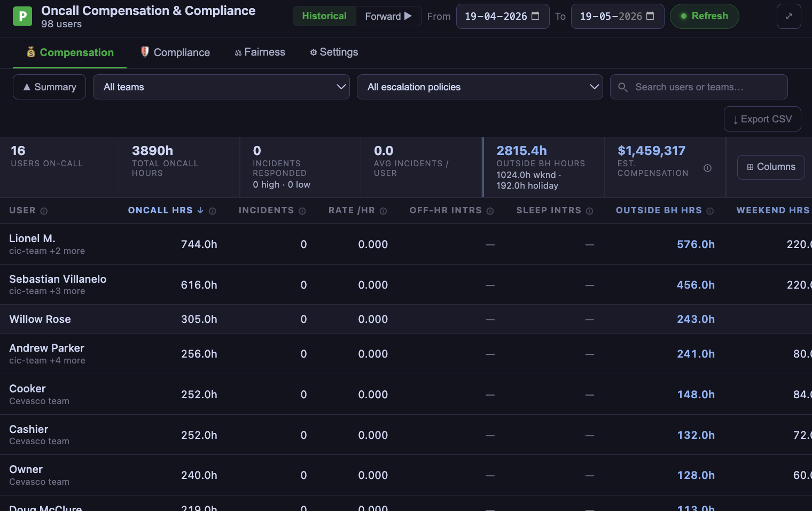812x511 pixels.
Task: Open the Settings tab
Action: tap(334, 52)
